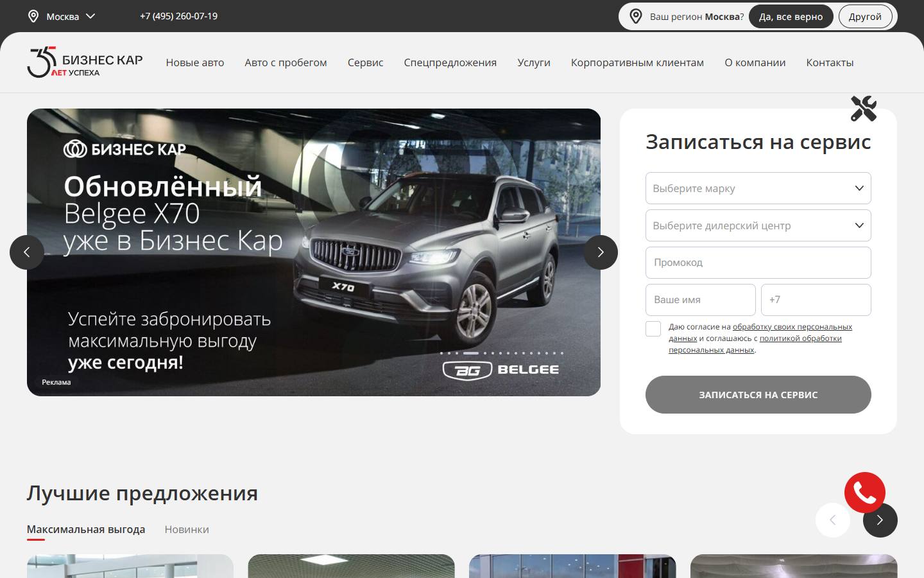Tick the personal data consent checkbox

point(653,329)
